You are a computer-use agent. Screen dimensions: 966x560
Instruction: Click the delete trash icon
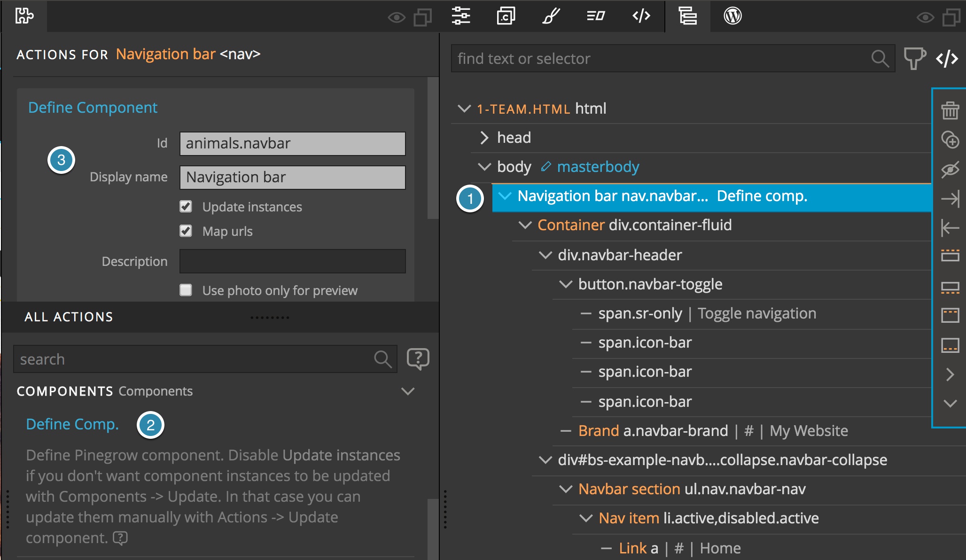click(950, 111)
